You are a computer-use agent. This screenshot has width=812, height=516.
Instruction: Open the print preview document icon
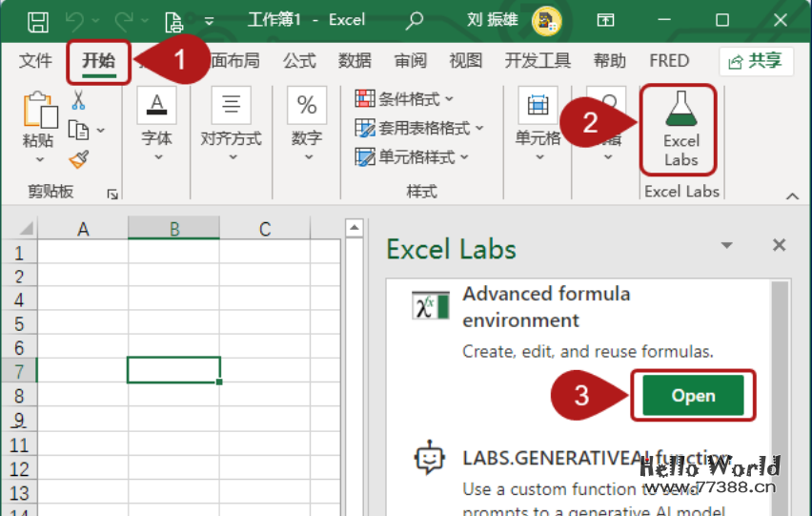(173, 22)
